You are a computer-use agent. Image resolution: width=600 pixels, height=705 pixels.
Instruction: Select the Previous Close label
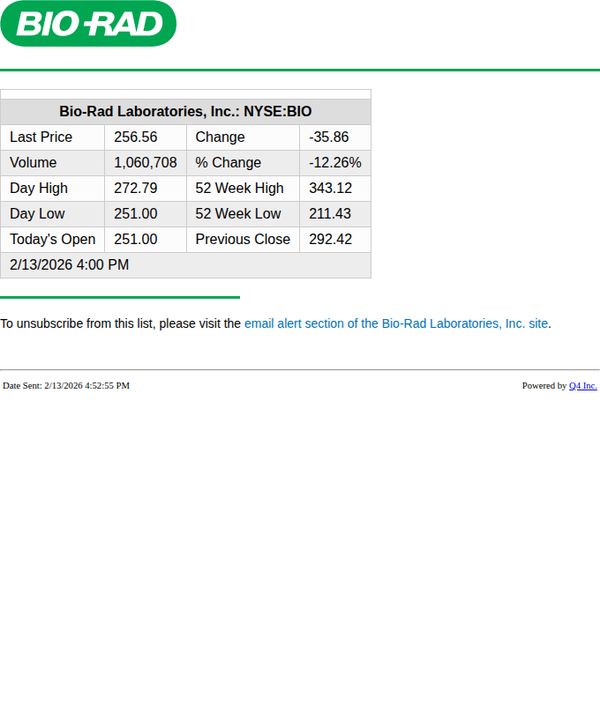(x=243, y=240)
